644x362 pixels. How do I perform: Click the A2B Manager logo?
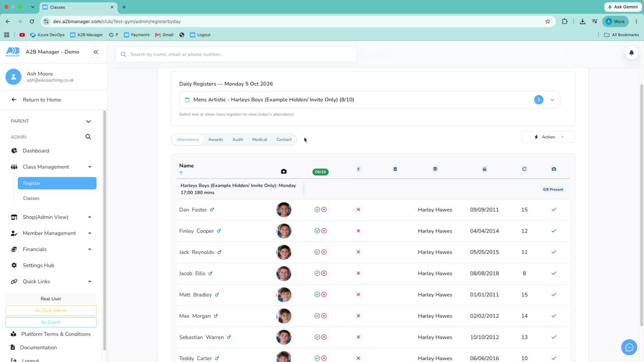coord(13,52)
